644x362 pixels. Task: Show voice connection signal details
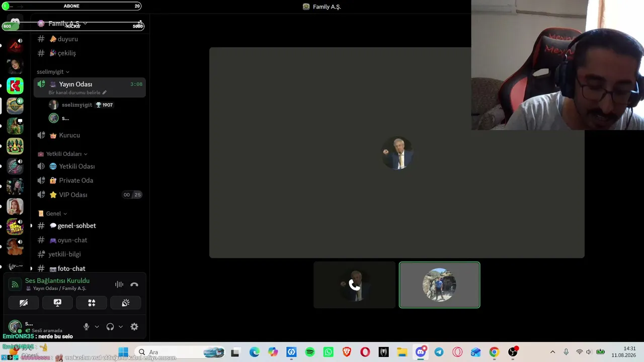click(x=15, y=285)
